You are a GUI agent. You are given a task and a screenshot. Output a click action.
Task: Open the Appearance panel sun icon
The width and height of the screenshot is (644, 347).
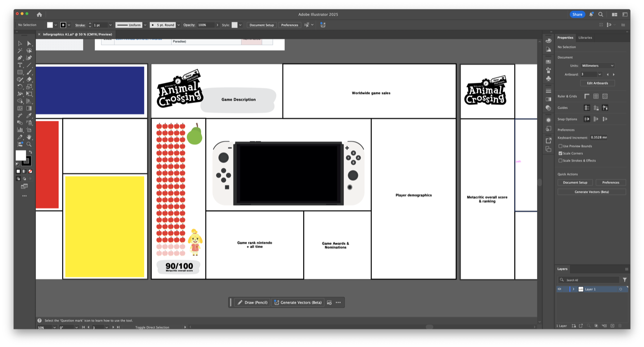(x=548, y=120)
